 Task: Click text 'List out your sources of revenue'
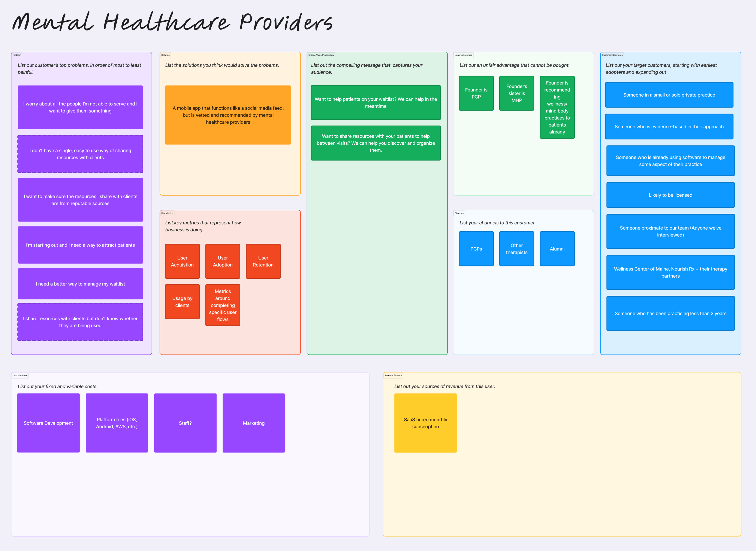444,386
